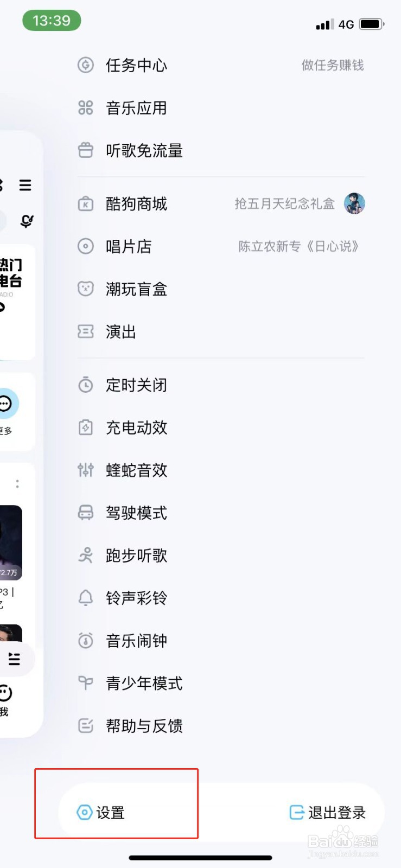Tap the 任务中心 coin icon
The width and height of the screenshot is (401, 868).
click(86, 65)
